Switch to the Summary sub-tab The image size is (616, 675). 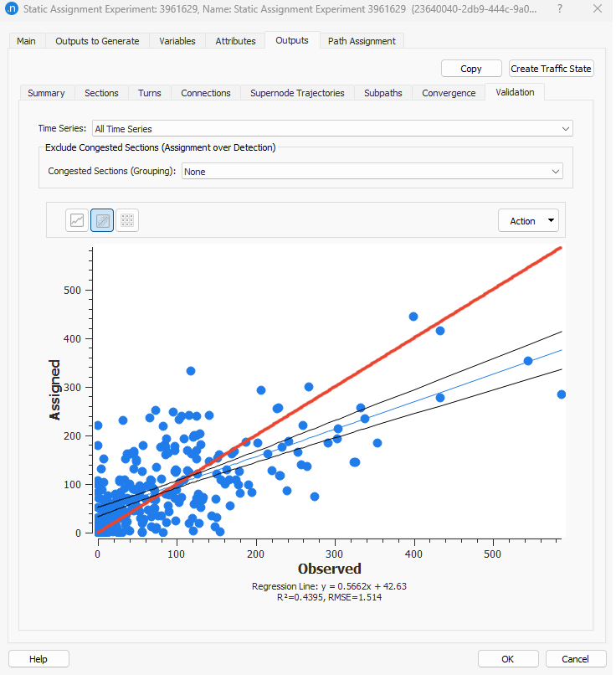coord(46,93)
